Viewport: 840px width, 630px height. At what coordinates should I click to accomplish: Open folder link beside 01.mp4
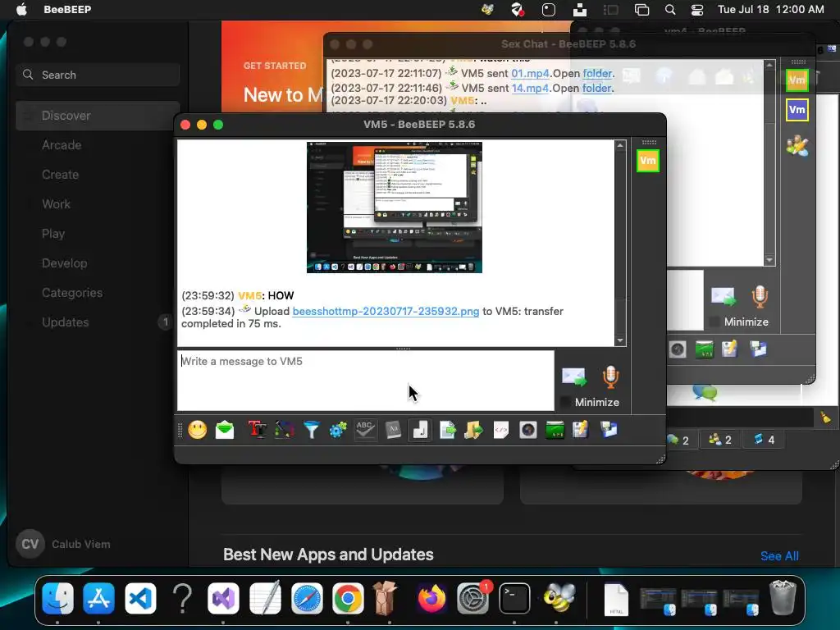597,73
